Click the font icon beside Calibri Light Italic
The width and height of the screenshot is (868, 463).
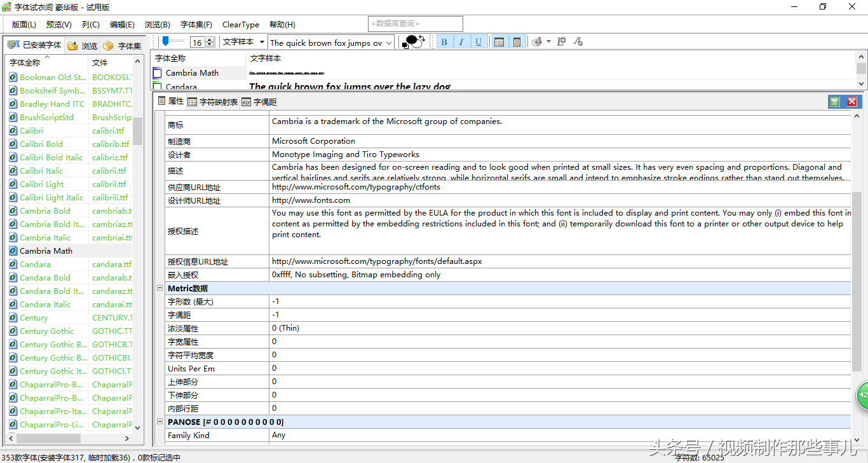point(13,197)
